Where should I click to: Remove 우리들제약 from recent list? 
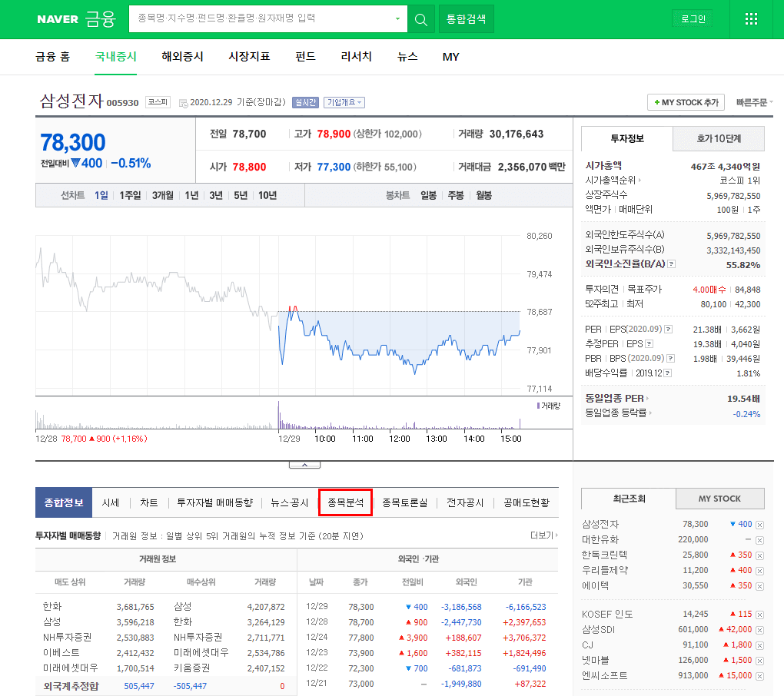click(759, 571)
